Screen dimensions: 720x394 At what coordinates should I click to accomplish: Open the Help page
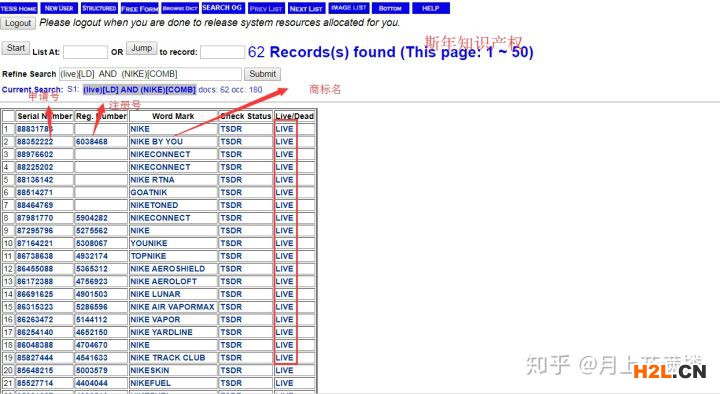(x=431, y=8)
